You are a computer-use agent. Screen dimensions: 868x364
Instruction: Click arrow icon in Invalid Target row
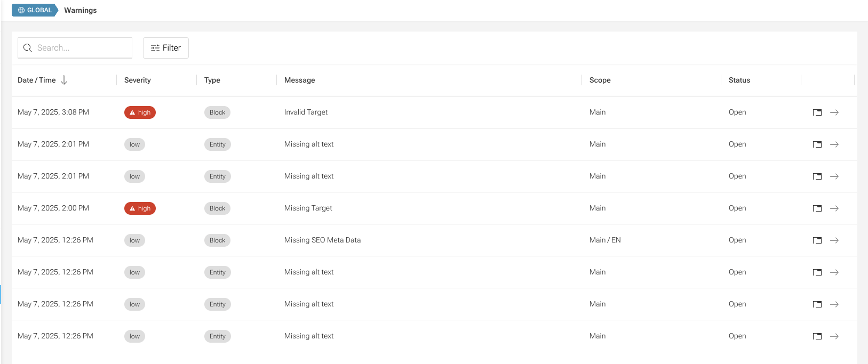click(834, 112)
